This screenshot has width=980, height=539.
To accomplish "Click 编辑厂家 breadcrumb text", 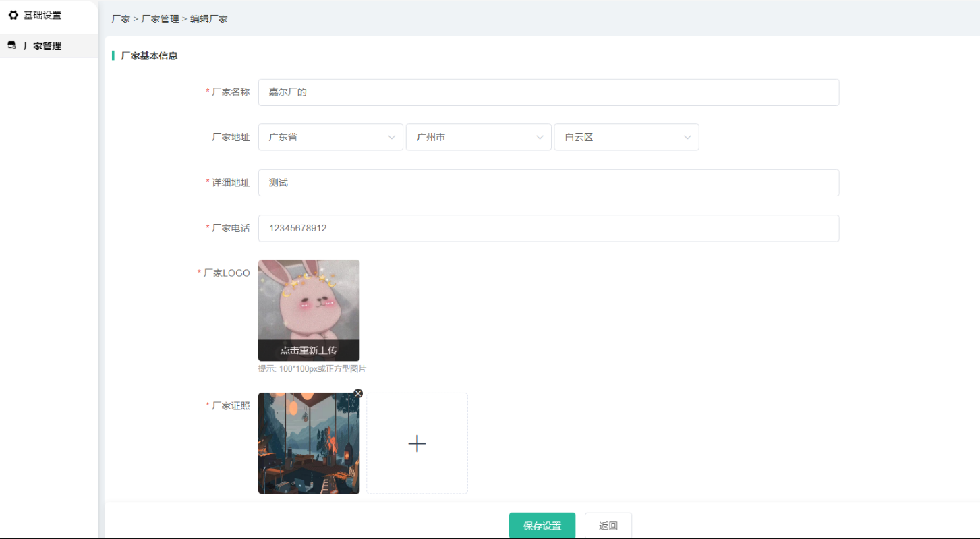I will [209, 19].
